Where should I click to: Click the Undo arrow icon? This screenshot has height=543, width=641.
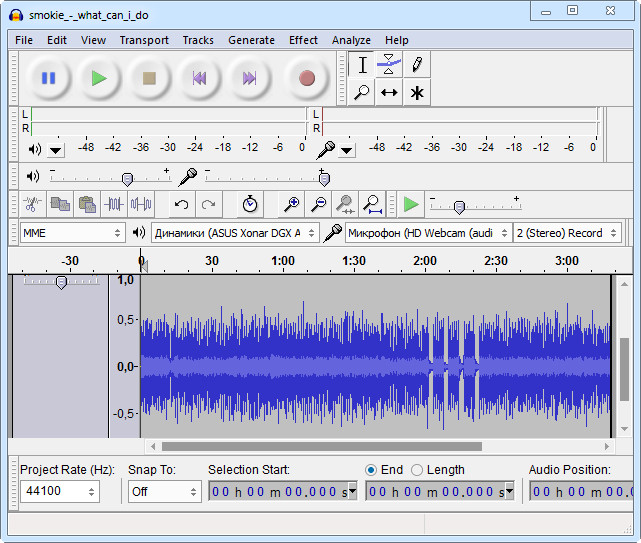tap(181, 204)
